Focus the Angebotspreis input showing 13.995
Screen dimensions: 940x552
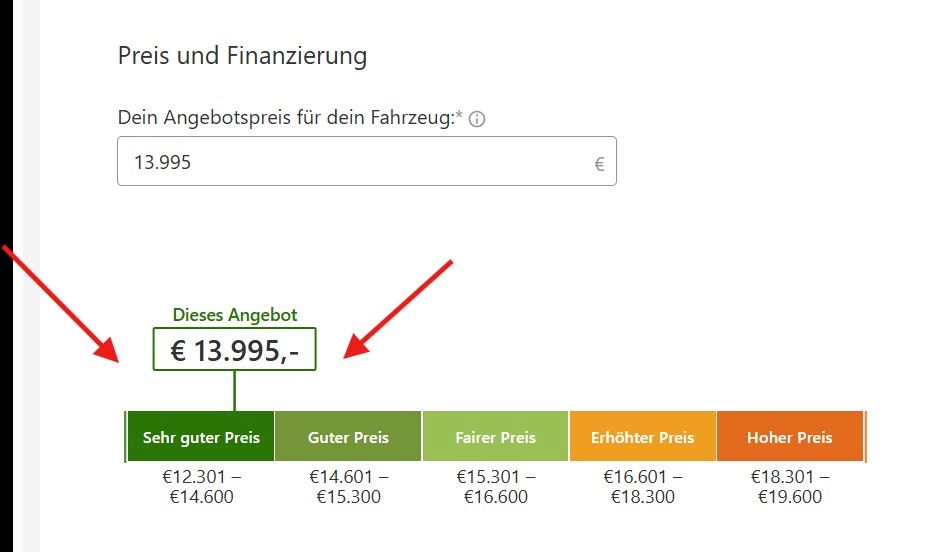[x=350, y=162]
